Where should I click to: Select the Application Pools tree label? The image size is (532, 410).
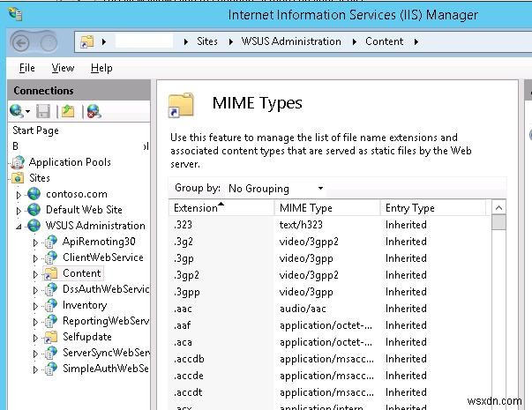point(70,162)
